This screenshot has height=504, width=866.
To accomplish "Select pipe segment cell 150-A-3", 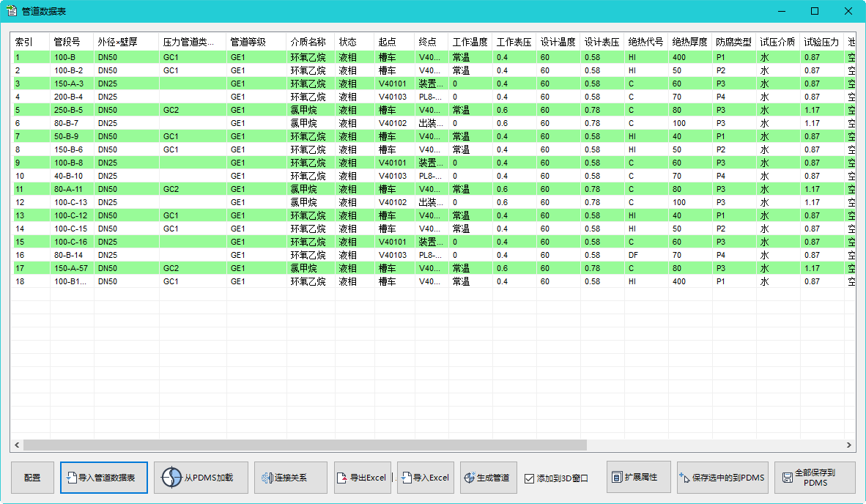I will pyautogui.click(x=72, y=84).
